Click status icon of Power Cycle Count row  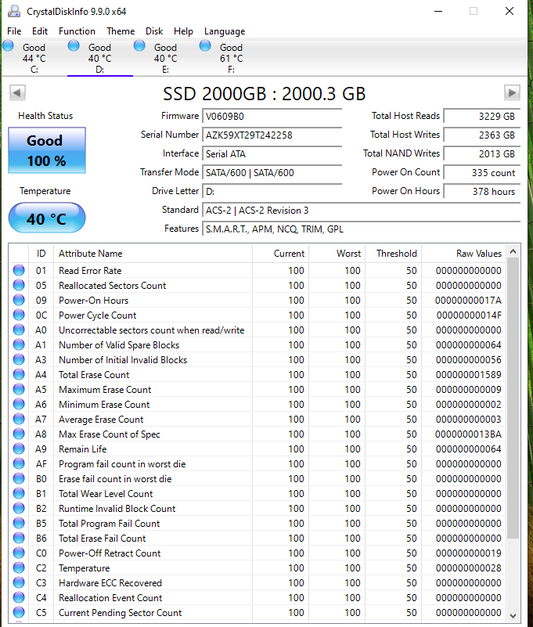[x=19, y=315]
